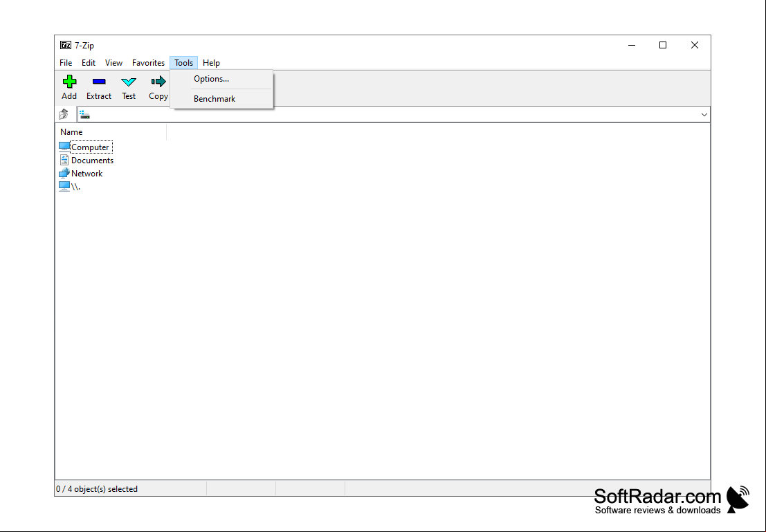
Task: Click the Add toolbar label
Action: (69, 96)
